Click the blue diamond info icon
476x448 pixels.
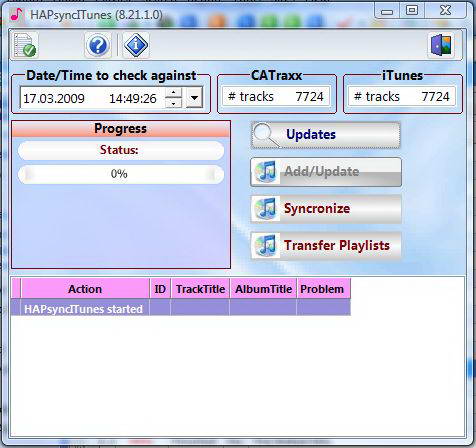point(136,45)
